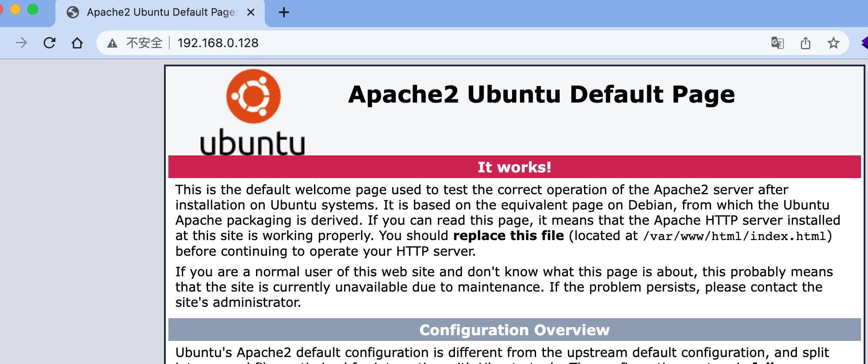Click the /var/www/html/index.html file path
This screenshot has width=868, height=364.
[735, 236]
